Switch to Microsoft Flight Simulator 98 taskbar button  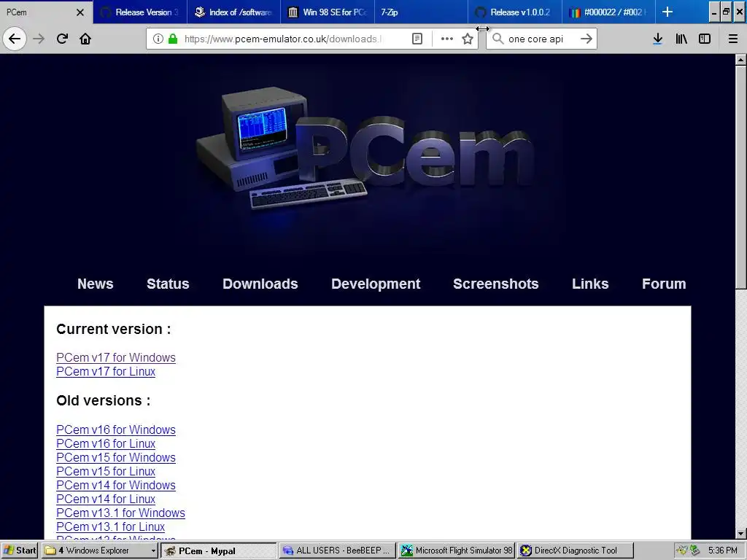[x=457, y=551]
